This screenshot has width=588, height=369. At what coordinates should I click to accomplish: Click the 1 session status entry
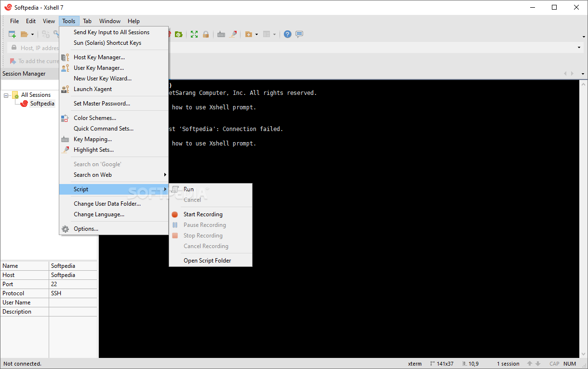pos(508,364)
